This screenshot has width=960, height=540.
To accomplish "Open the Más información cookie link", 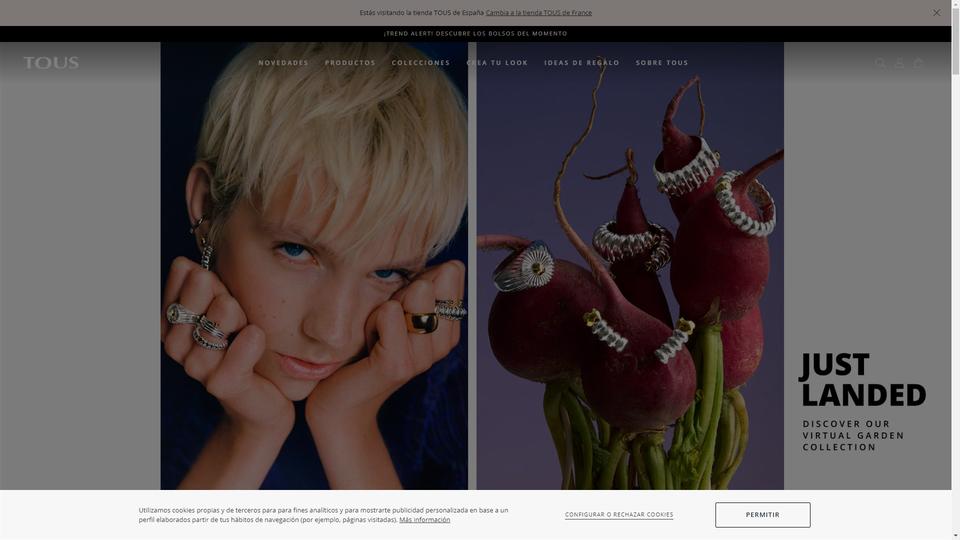I will coord(424,520).
